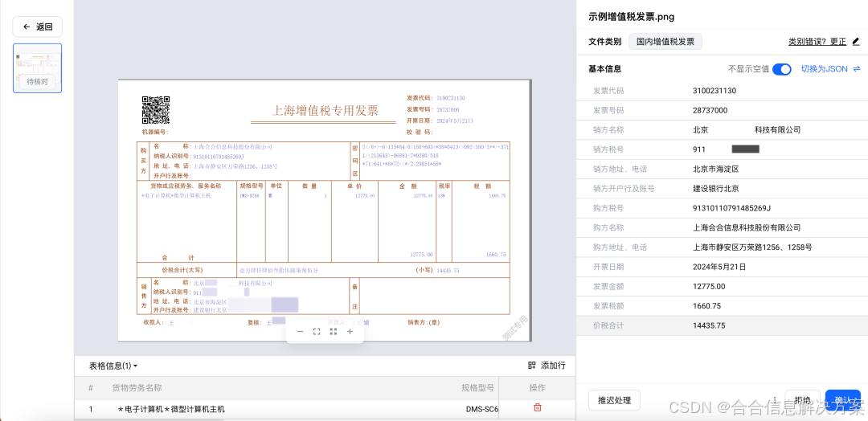Click the 操作 column header
Screen dimensions: 868x421
coord(537,388)
